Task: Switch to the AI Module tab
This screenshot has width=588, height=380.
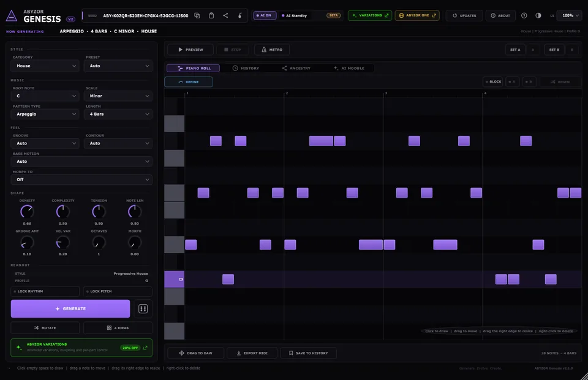Action: coord(349,68)
